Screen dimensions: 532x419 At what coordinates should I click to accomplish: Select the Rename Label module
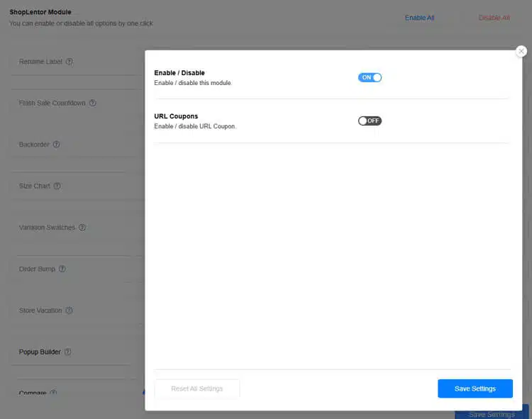40,62
